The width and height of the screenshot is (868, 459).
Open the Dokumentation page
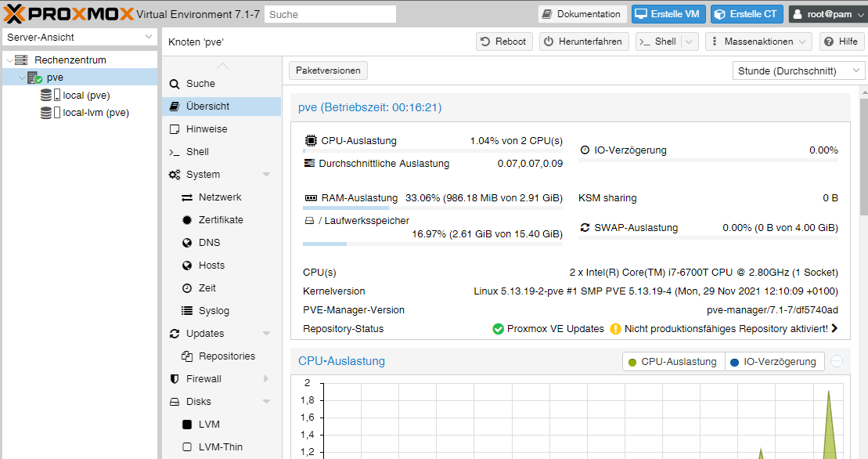tap(582, 14)
